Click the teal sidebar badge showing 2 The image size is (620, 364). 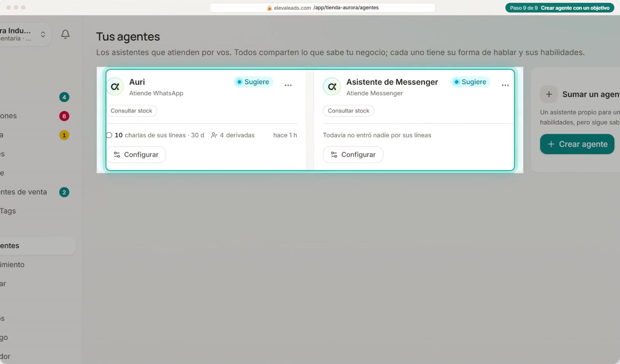(64, 192)
